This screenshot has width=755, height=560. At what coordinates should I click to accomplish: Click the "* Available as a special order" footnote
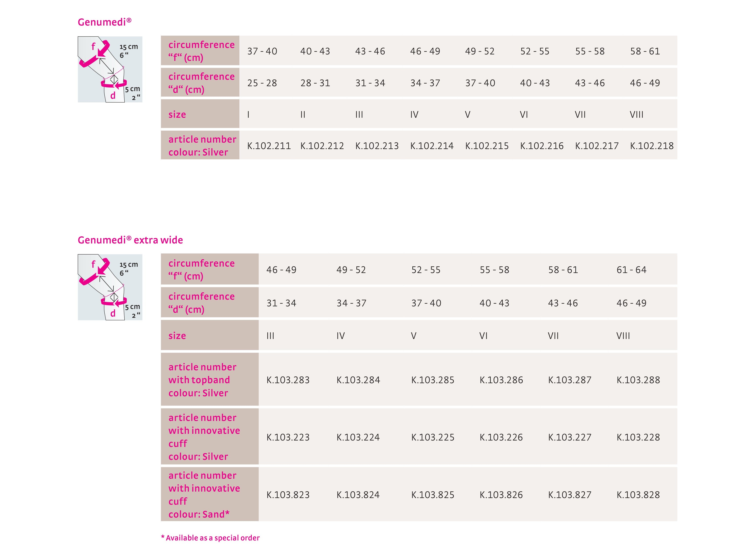(210, 538)
